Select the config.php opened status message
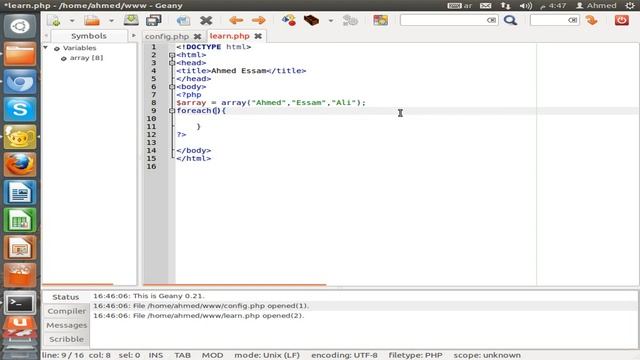 click(201, 306)
